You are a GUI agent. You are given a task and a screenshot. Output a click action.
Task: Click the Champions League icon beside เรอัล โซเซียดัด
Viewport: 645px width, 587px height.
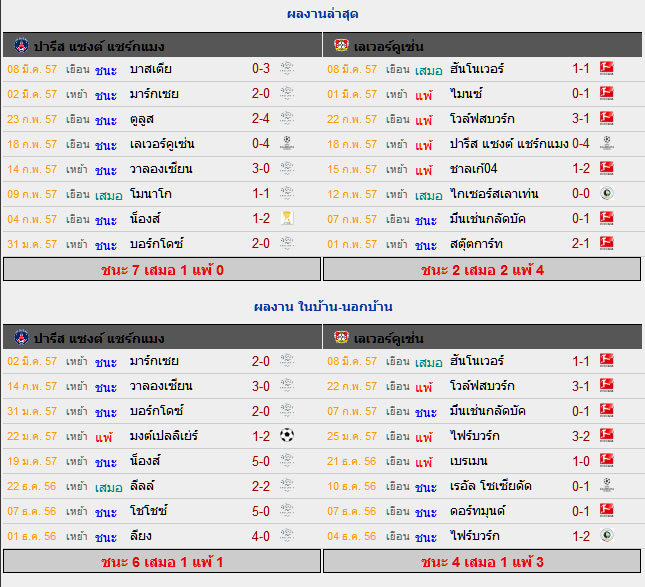point(607,485)
